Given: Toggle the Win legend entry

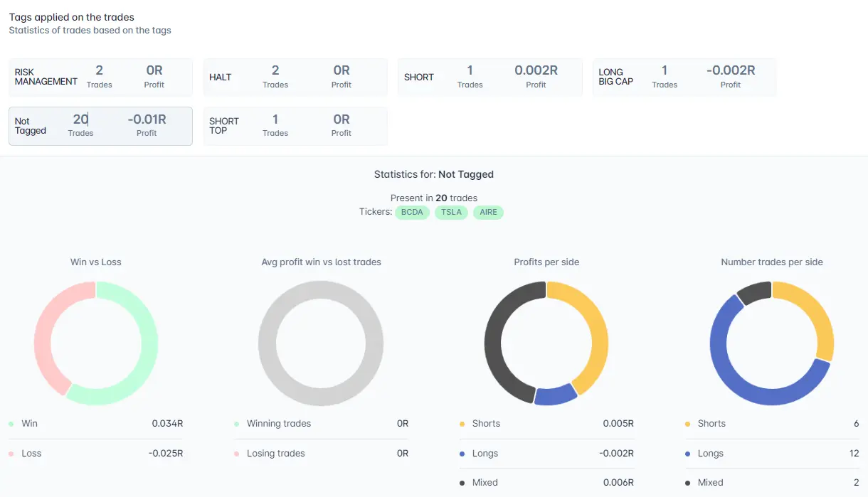Looking at the screenshot, I should 29,423.
